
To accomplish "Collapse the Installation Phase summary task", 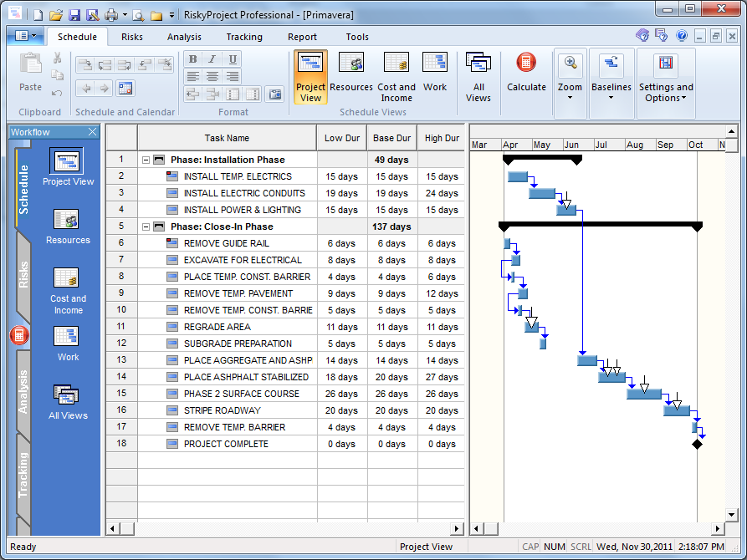I will pos(146,160).
